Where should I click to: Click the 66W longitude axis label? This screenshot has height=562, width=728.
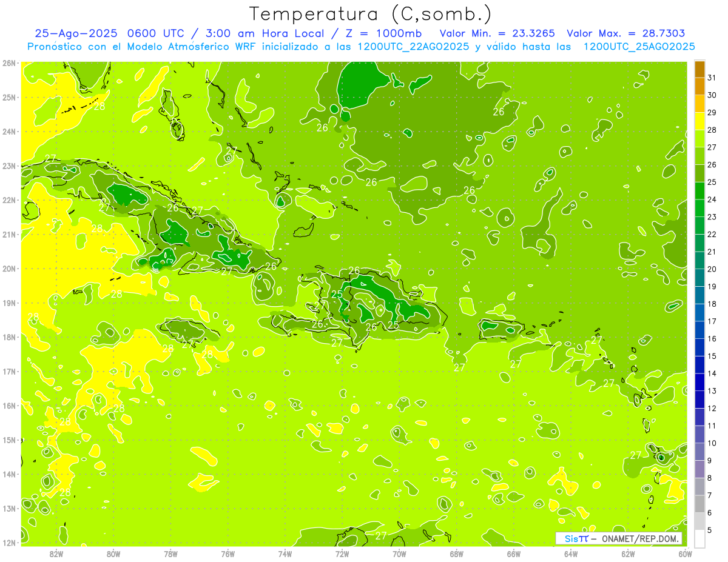point(514,554)
